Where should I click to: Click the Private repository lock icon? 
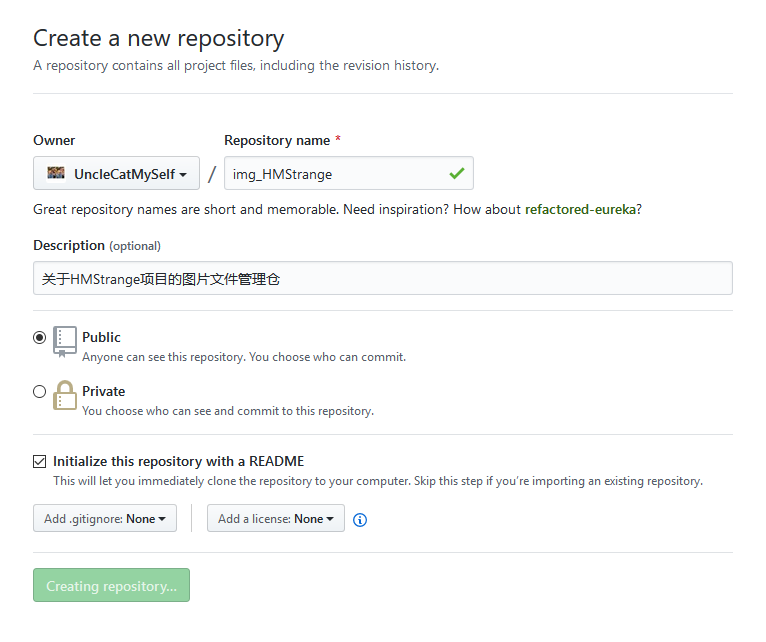(65, 395)
